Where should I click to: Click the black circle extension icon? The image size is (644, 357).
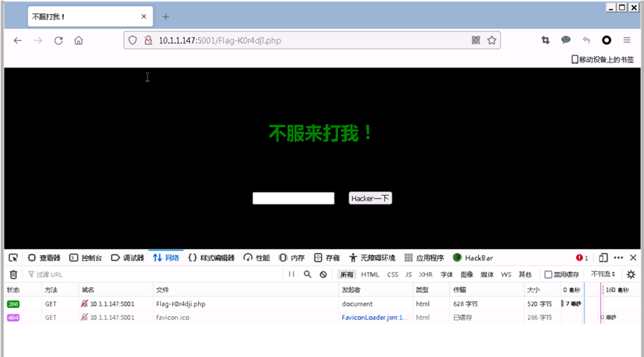coord(606,40)
